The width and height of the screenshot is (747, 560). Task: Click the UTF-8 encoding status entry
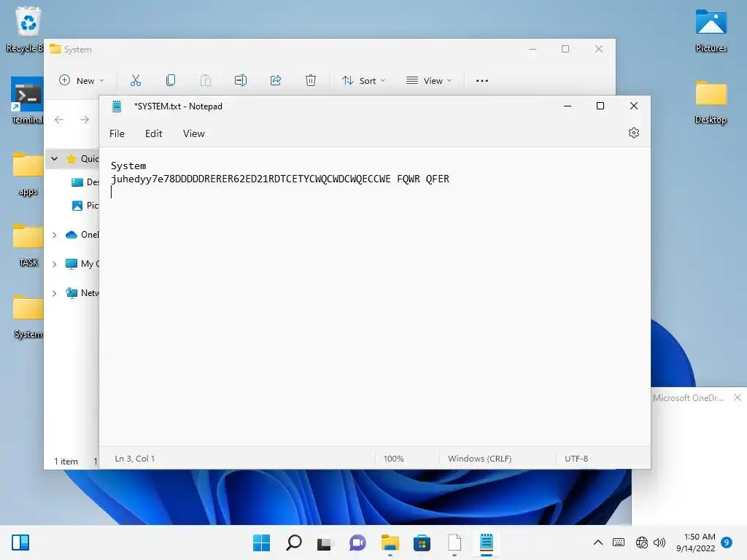point(576,459)
